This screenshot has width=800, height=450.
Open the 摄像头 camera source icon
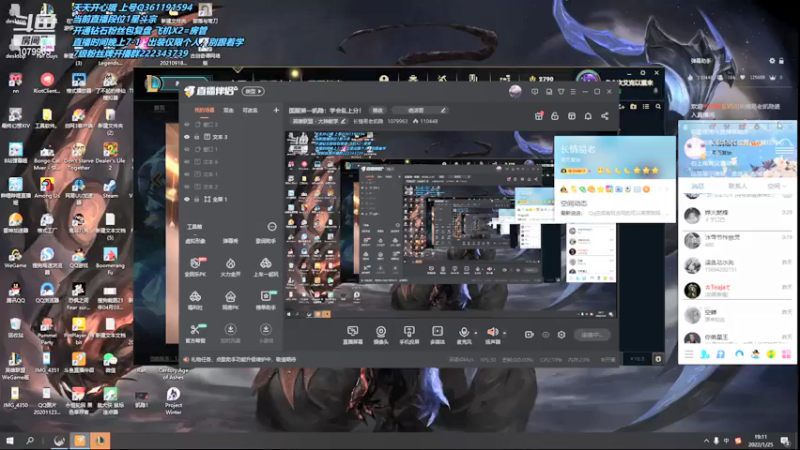pyautogui.click(x=381, y=331)
